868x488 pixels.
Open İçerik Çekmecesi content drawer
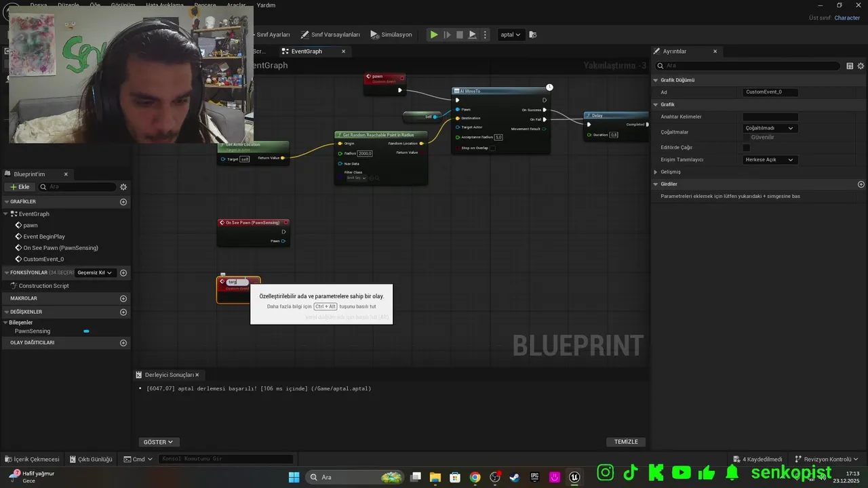click(32, 459)
